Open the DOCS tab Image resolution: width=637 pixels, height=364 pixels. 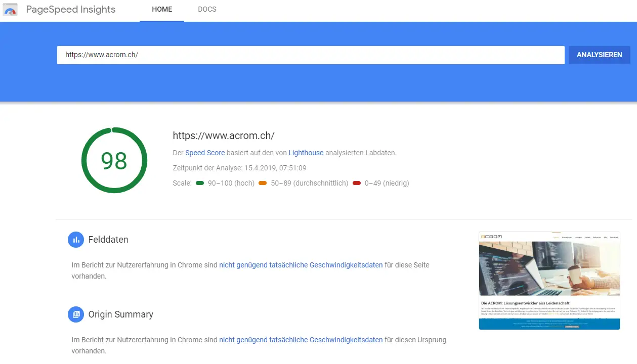206,9
